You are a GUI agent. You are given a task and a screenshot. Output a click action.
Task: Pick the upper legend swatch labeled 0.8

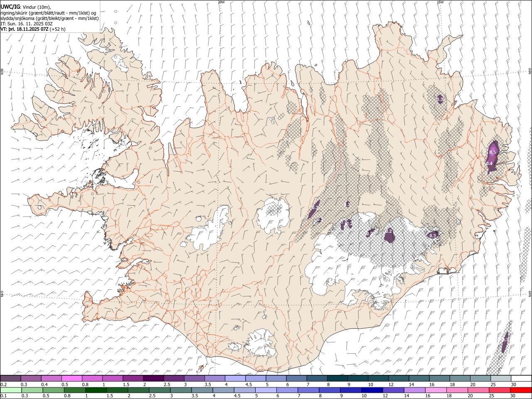92,379
